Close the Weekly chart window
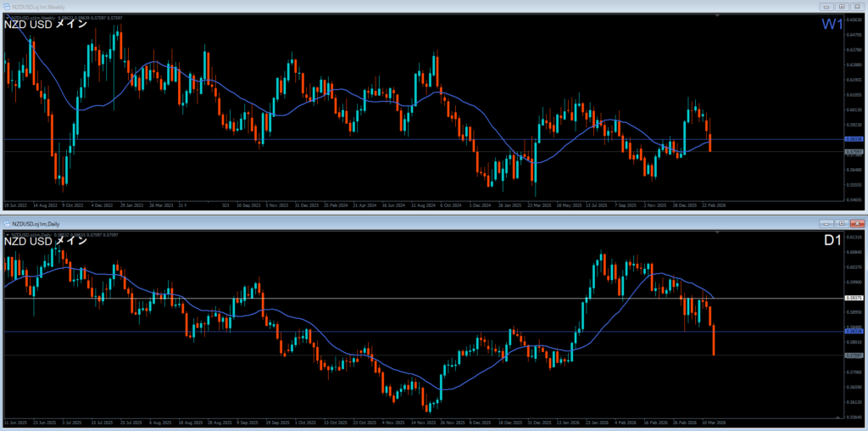This screenshot has height=431, width=868. tap(857, 7)
